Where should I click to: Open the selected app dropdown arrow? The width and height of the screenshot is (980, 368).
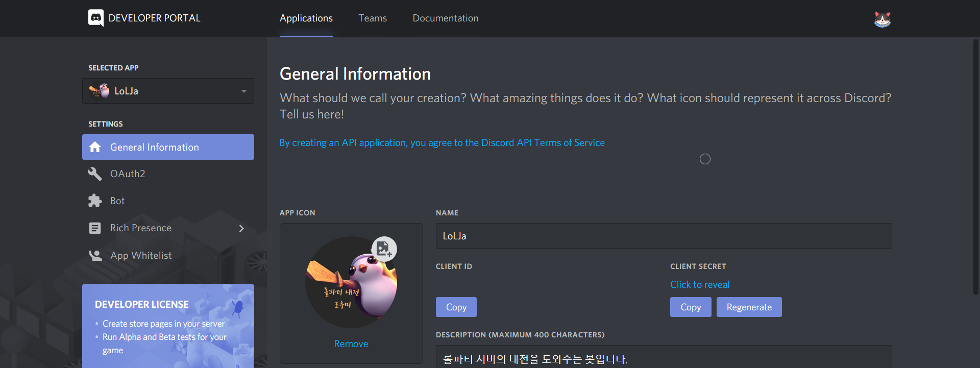pos(244,91)
